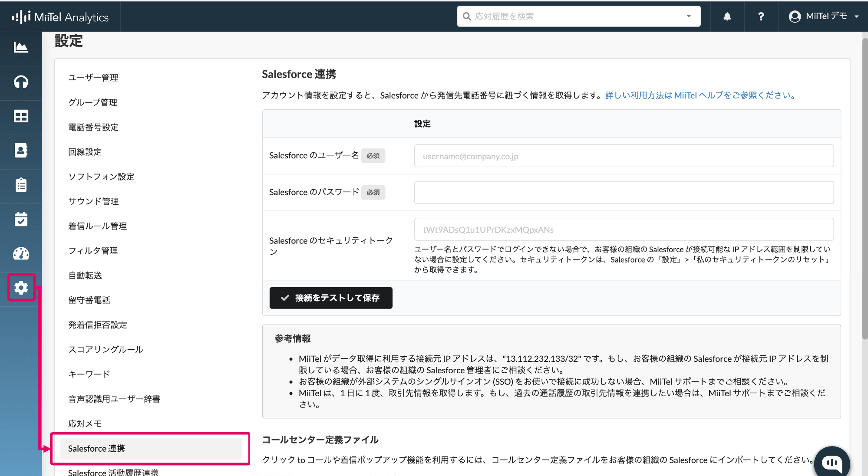Select 自動転送 in settings menu
Image resolution: width=868 pixels, height=476 pixels.
click(85, 276)
